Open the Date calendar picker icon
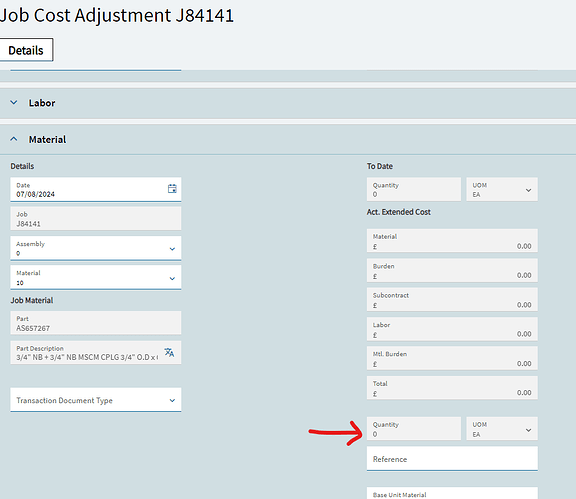576x499 pixels. coord(172,189)
